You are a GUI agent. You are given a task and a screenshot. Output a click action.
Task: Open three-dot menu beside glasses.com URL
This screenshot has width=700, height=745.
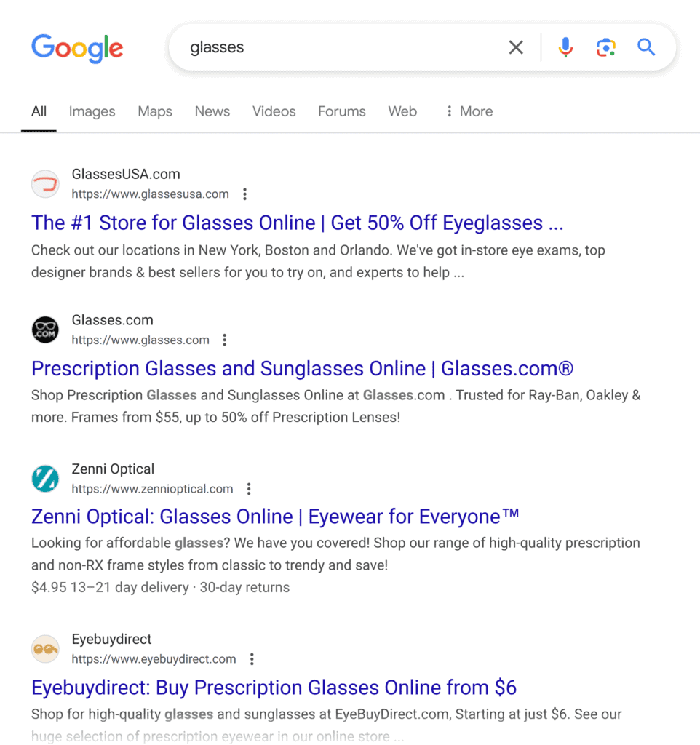[x=225, y=340]
